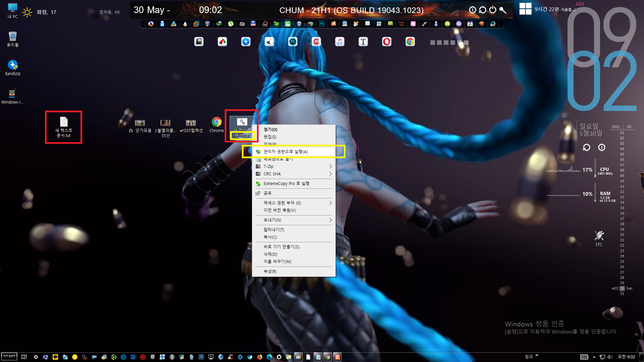Choose 복사(C) in the context menu
Viewport: 644px width, 362px height.
coord(293,237)
